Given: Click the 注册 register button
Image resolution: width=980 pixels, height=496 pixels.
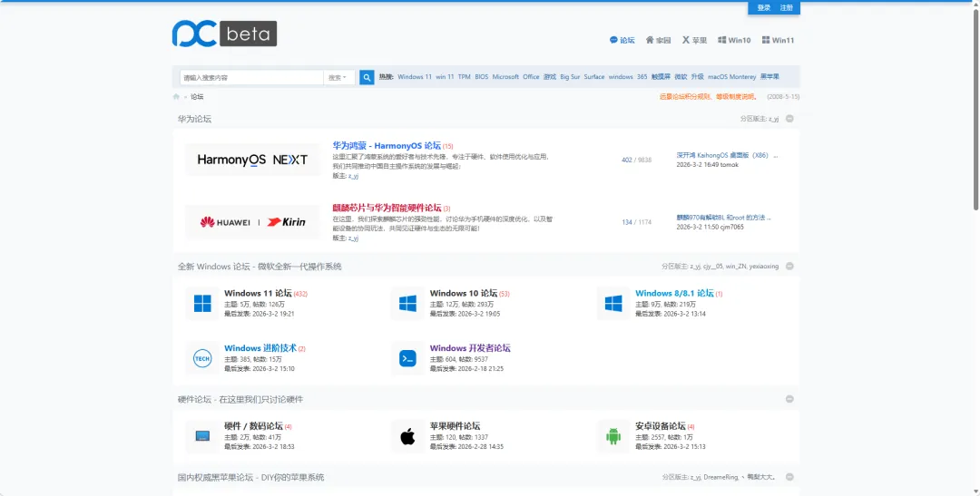Looking at the screenshot, I should [786, 8].
